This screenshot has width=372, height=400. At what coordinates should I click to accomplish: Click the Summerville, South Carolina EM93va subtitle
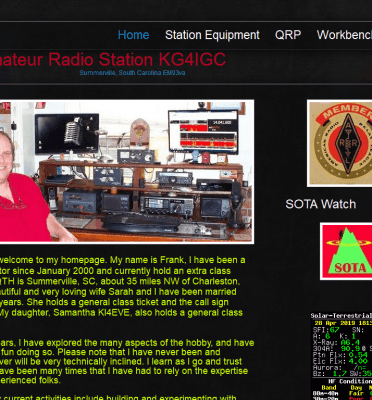(132, 73)
